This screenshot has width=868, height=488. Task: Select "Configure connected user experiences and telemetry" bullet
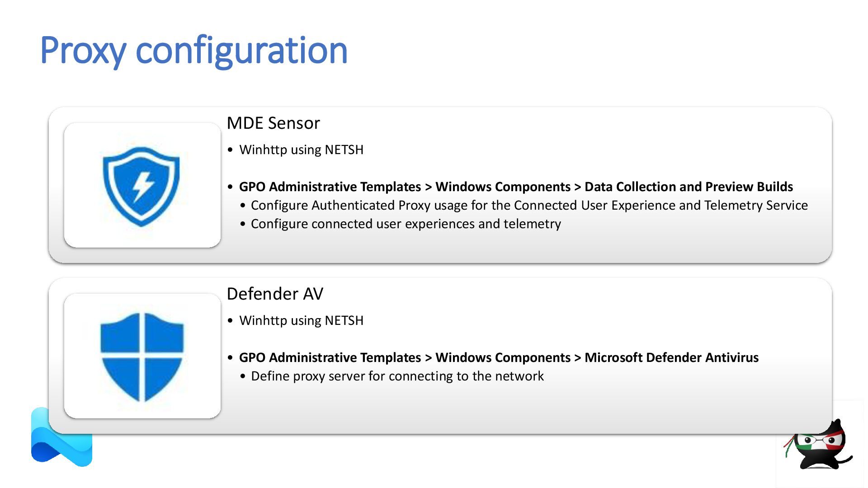[x=406, y=224]
